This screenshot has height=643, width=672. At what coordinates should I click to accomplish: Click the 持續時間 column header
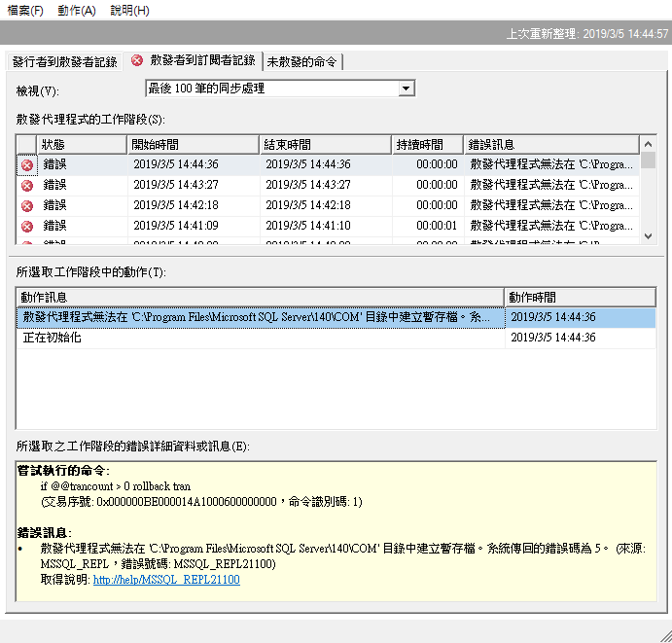(427, 144)
